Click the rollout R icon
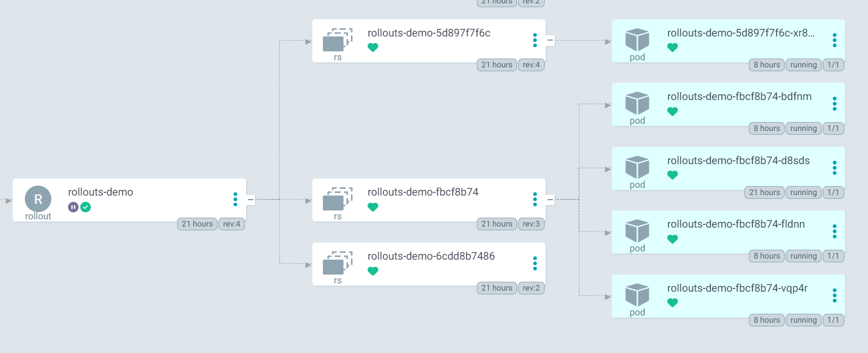This screenshot has width=868, height=353. 38,199
